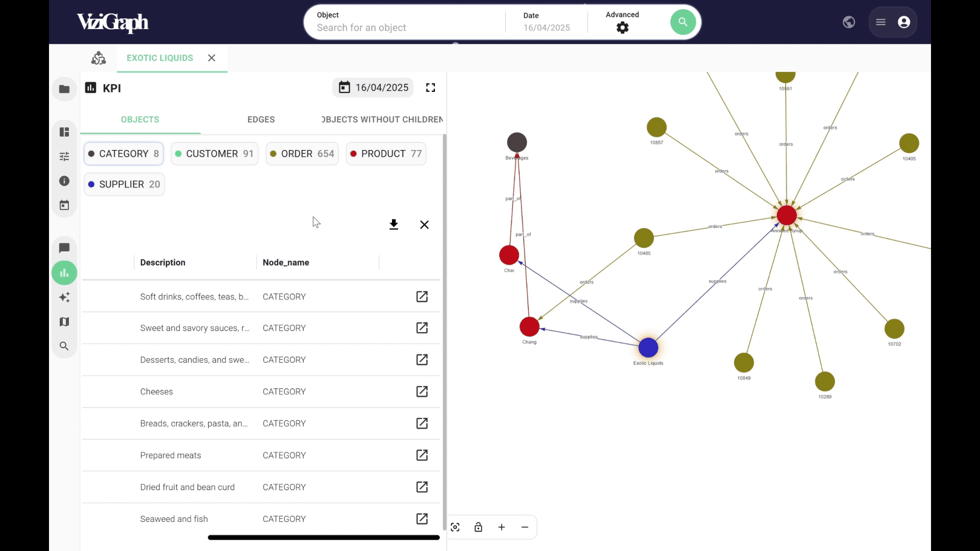The width and height of the screenshot is (980, 551).
Task: Open the calendar panel from the sidebar
Action: coord(64,205)
